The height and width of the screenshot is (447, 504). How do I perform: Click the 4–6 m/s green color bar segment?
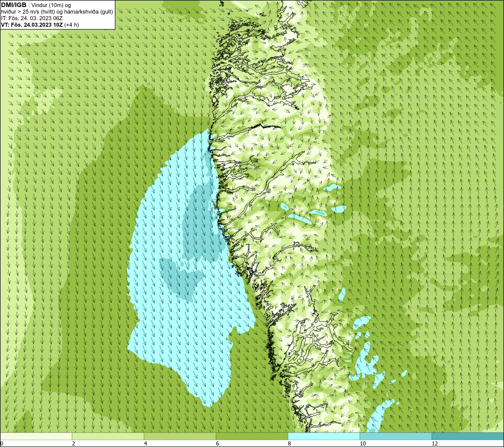(180, 436)
